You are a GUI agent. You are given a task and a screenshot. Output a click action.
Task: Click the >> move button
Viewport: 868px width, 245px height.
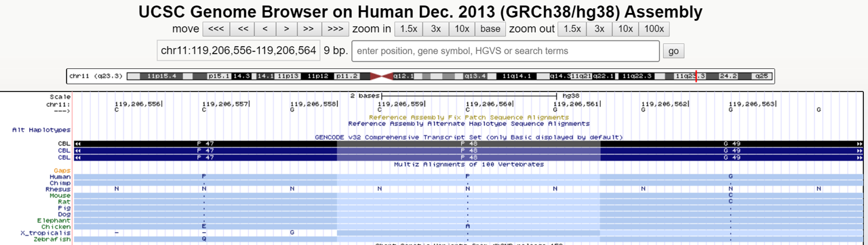click(x=309, y=29)
